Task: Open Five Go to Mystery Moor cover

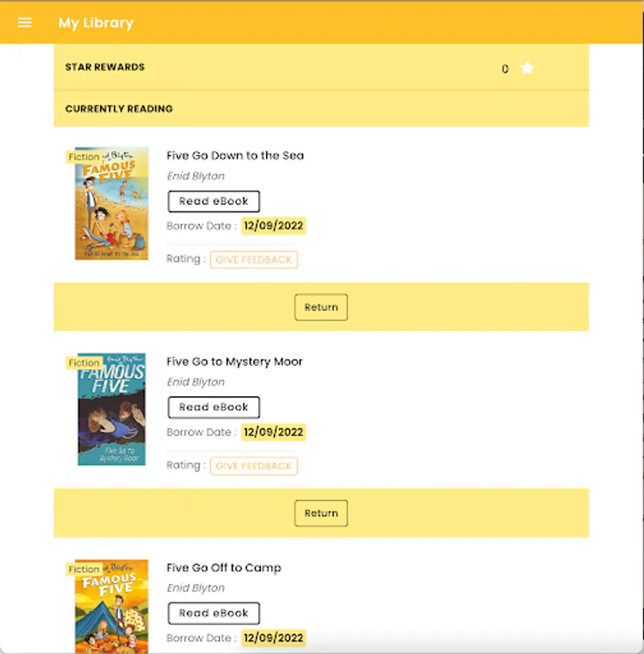Action: [111, 410]
